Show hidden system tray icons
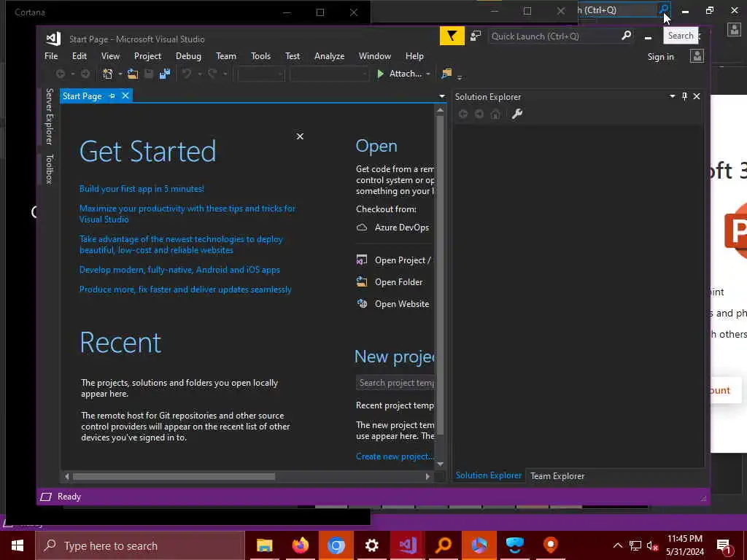Viewport: 747px width, 560px height. (x=618, y=545)
